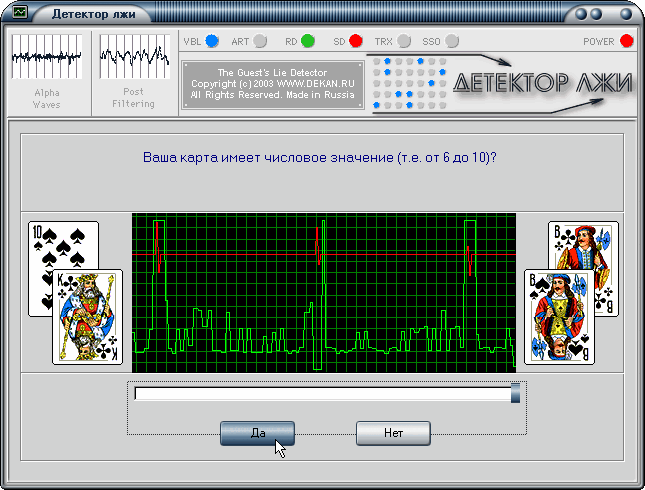The height and width of the screenshot is (490, 645).
Task: Click the king of clubs card
Action: 88,317
